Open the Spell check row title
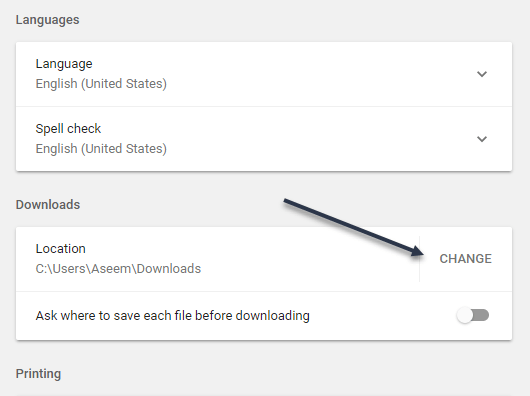Image resolution: width=530 pixels, height=396 pixels. click(x=68, y=129)
